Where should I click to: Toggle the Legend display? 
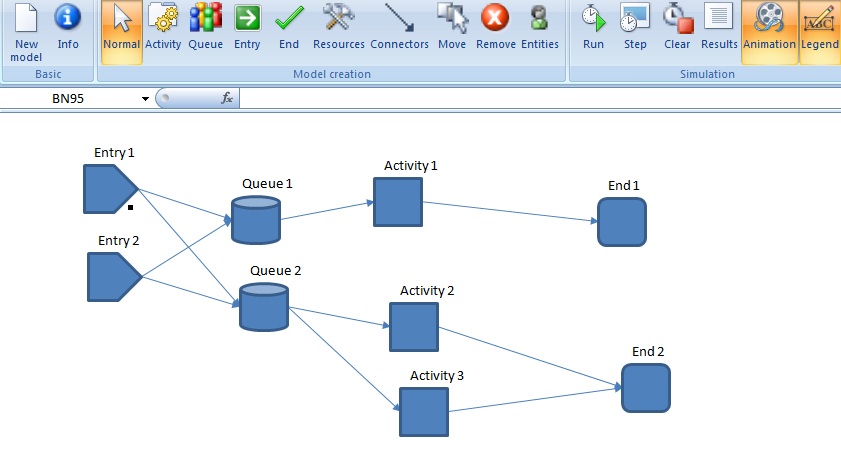coord(820,30)
